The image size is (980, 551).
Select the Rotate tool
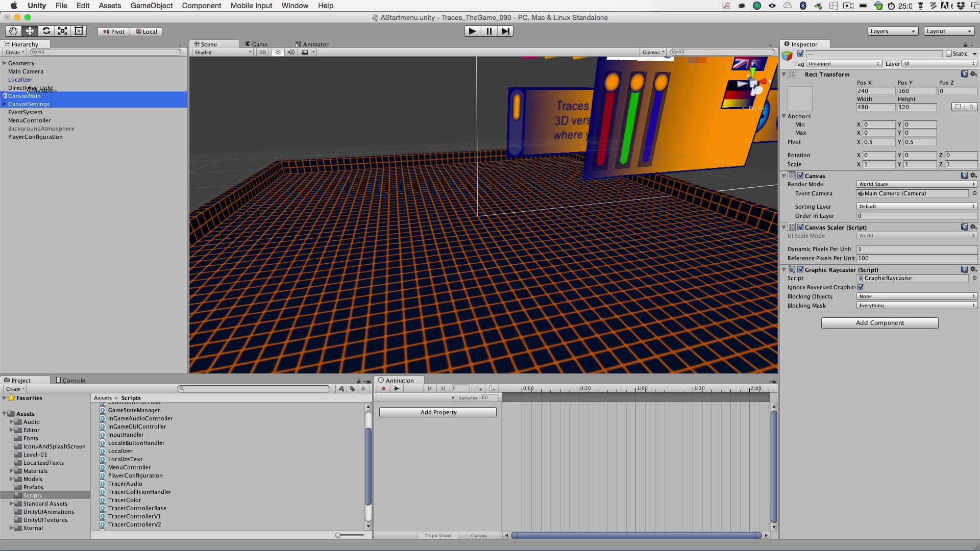tap(45, 31)
